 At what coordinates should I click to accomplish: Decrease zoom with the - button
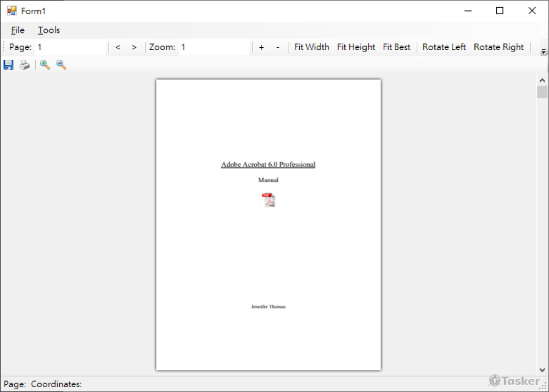click(x=277, y=47)
